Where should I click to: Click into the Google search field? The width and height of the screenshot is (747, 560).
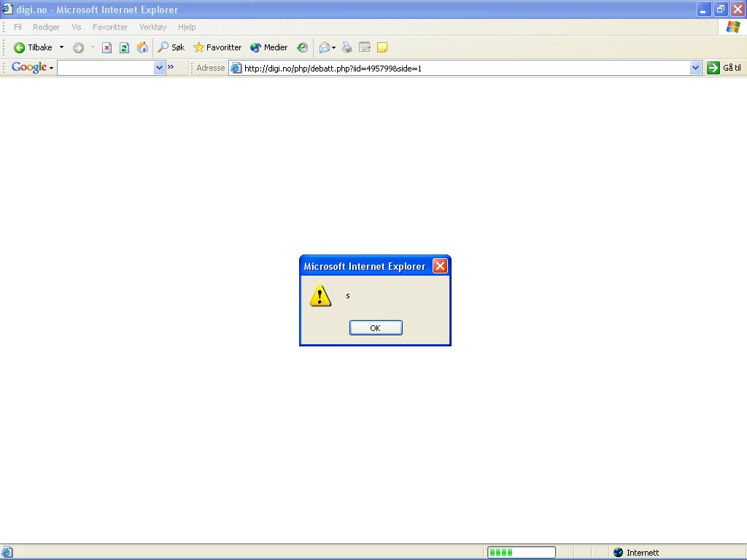[x=106, y=68]
